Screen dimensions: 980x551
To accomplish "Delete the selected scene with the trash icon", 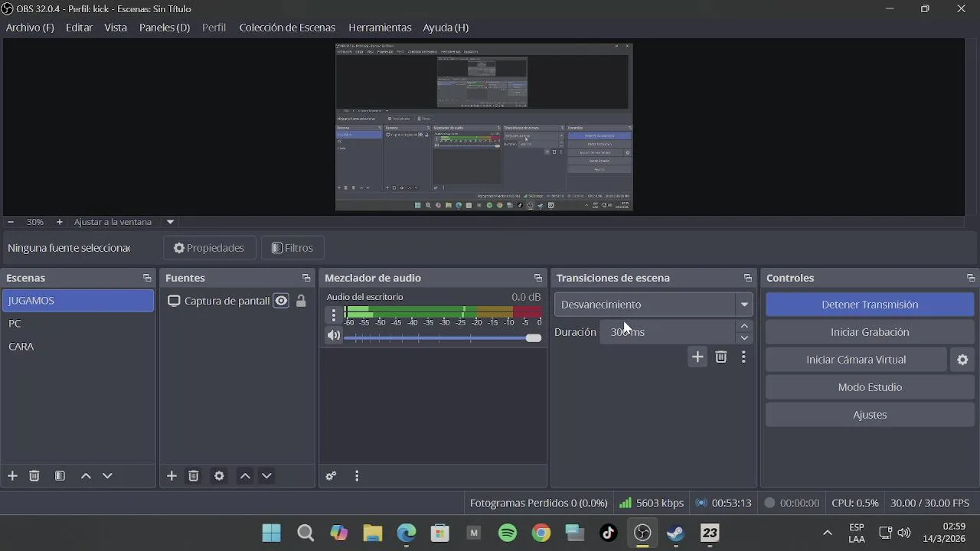I will pos(34,476).
